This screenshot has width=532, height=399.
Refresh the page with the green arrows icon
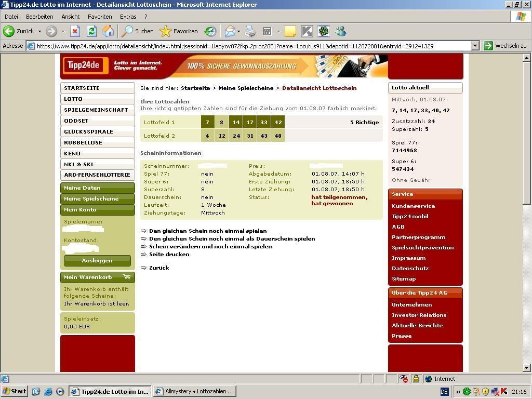(91, 31)
